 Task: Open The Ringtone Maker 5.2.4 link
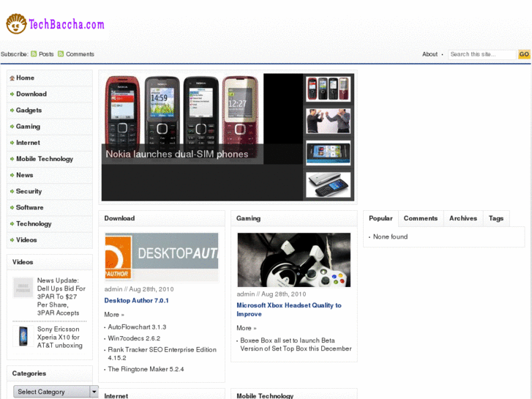pos(146,370)
